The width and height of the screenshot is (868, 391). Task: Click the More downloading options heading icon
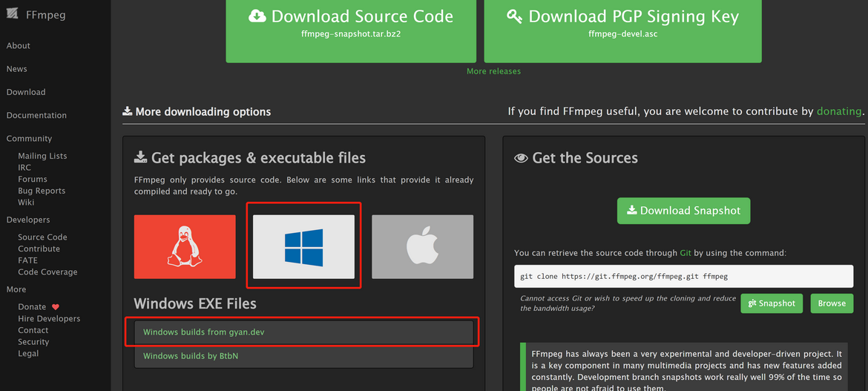point(128,111)
